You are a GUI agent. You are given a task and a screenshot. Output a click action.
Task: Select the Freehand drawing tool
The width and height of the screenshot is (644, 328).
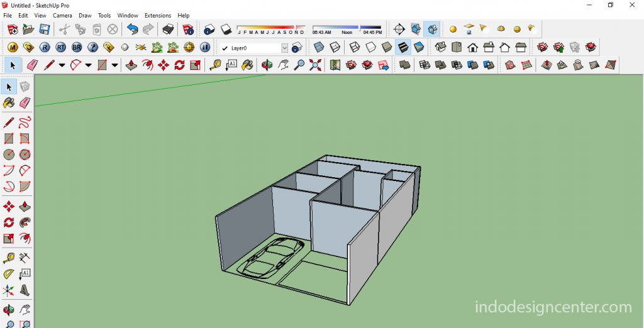pos(25,122)
